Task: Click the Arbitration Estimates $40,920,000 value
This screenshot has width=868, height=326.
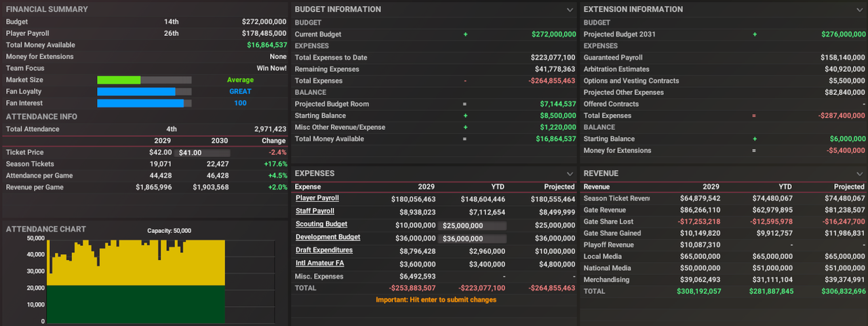Action: click(x=845, y=69)
